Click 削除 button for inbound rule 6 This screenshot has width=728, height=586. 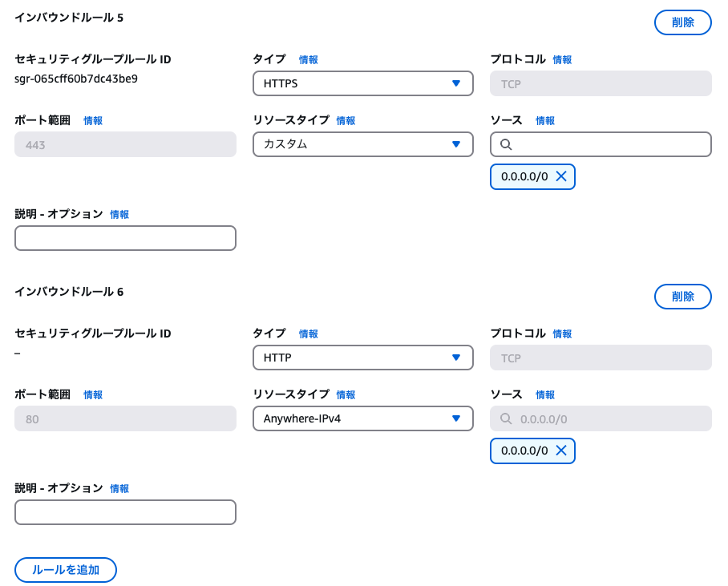pos(682,297)
